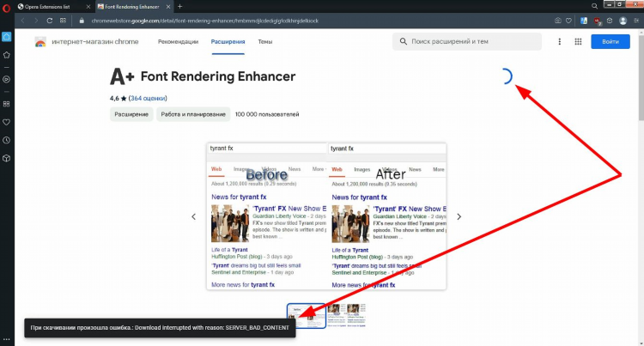Open the Opera main menu logo
The height and width of the screenshot is (346, 644).
coord(6,8)
